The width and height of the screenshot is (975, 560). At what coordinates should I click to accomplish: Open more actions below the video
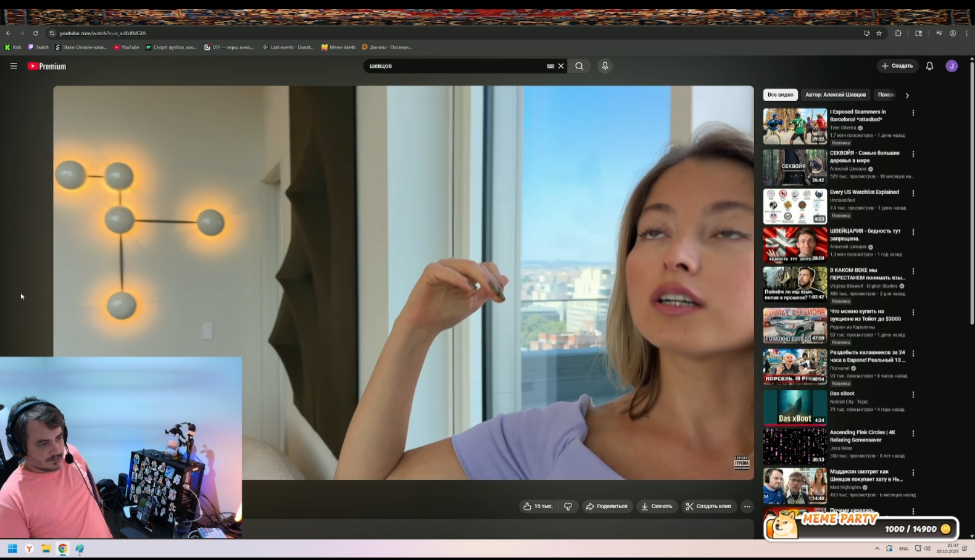pyautogui.click(x=747, y=506)
